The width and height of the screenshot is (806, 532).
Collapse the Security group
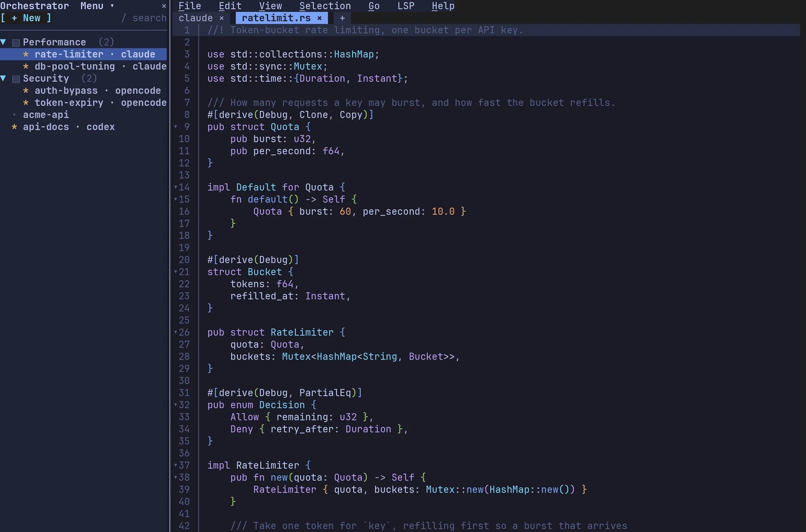(3, 78)
